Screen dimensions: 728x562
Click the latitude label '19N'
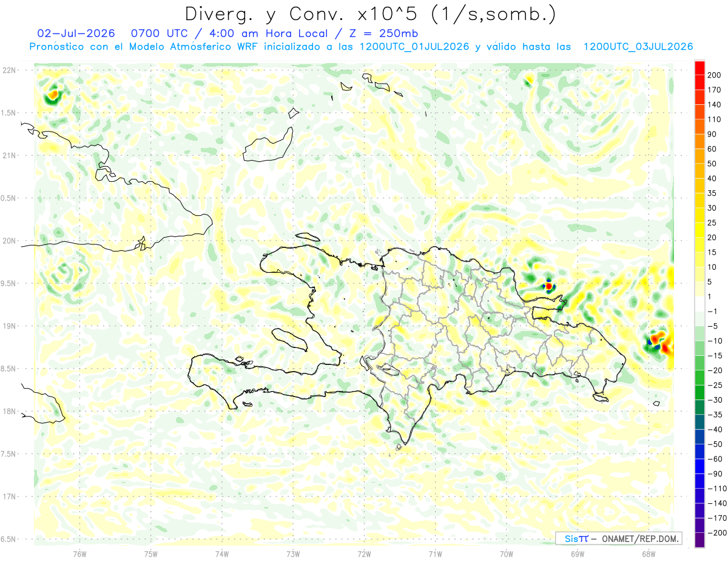coord(10,326)
